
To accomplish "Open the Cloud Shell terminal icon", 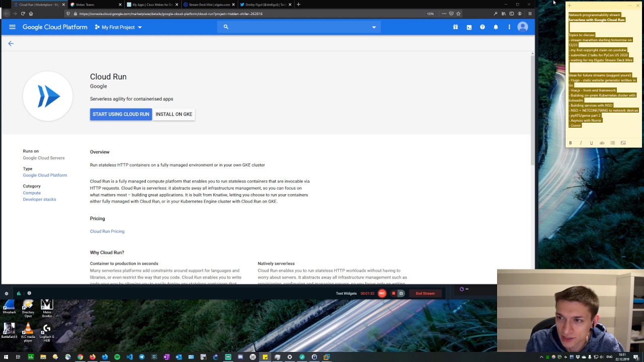I will (x=469, y=27).
